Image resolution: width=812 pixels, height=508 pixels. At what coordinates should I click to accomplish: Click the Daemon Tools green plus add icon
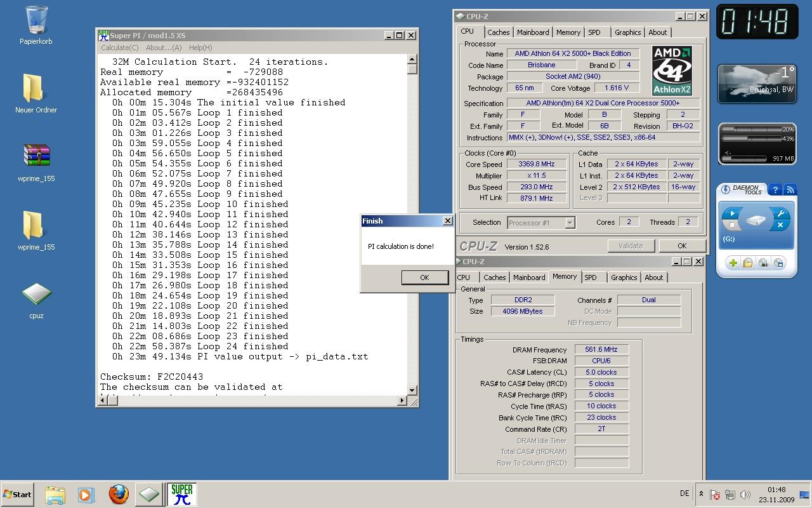[x=733, y=263]
